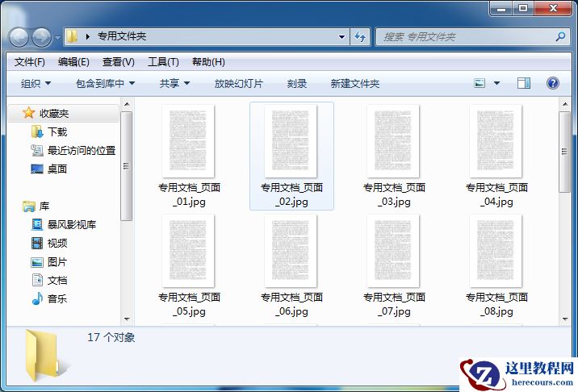This screenshot has height=392, width=578.
Task: Open the 文件(F) menu
Action: [30, 62]
